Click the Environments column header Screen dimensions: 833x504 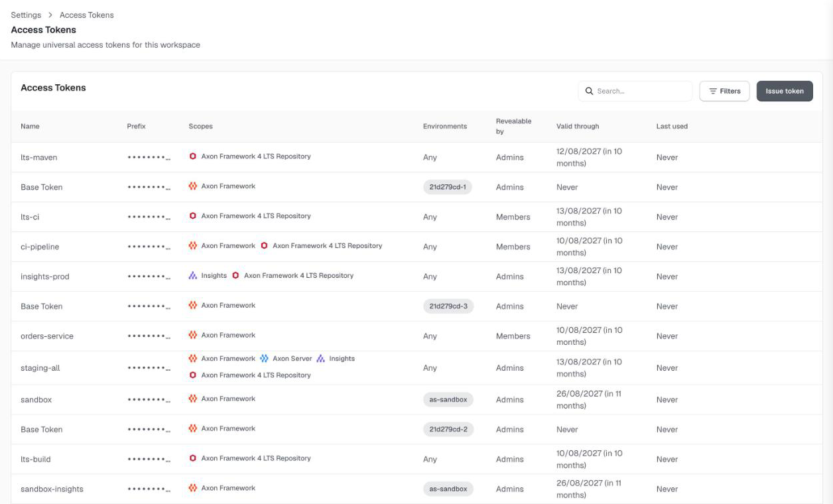tap(445, 126)
